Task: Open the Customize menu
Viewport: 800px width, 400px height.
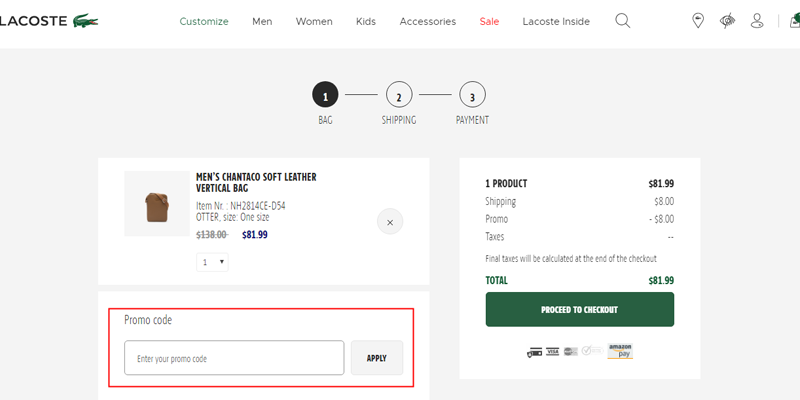Action: [204, 21]
